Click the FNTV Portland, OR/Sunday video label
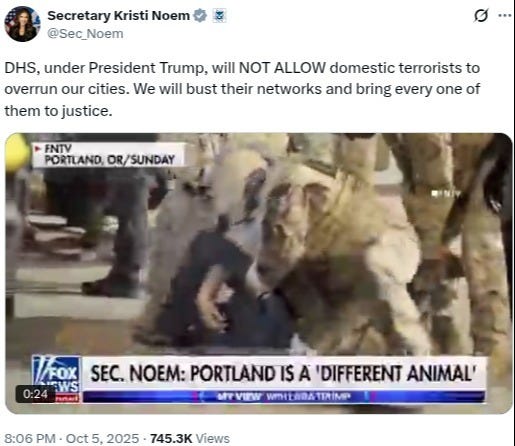 tap(108, 154)
